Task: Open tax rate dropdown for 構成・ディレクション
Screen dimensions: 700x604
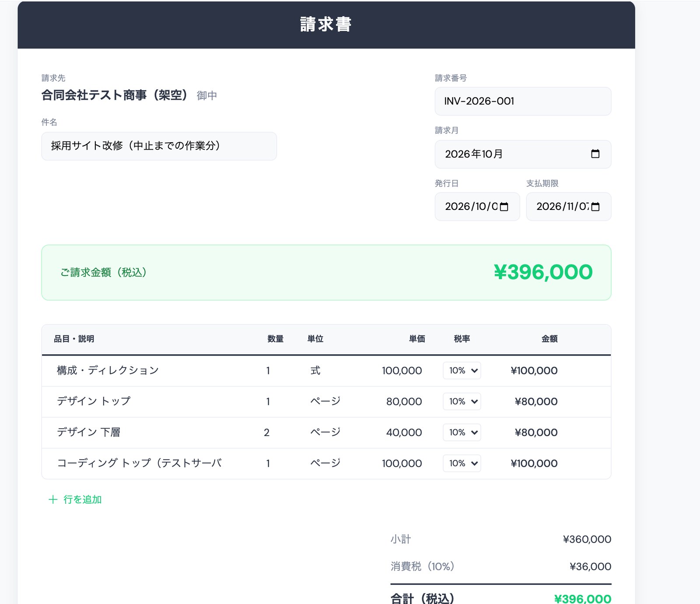Action: coord(462,370)
